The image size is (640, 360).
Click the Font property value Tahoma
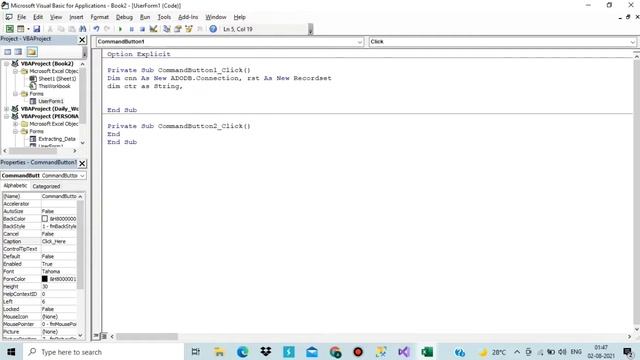[58, 271]
